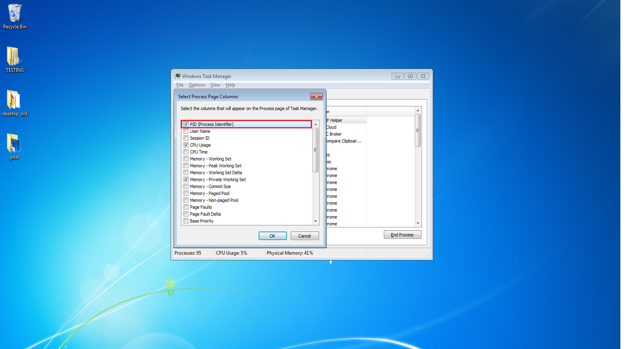Select the desktop_old folder icon

14,103
